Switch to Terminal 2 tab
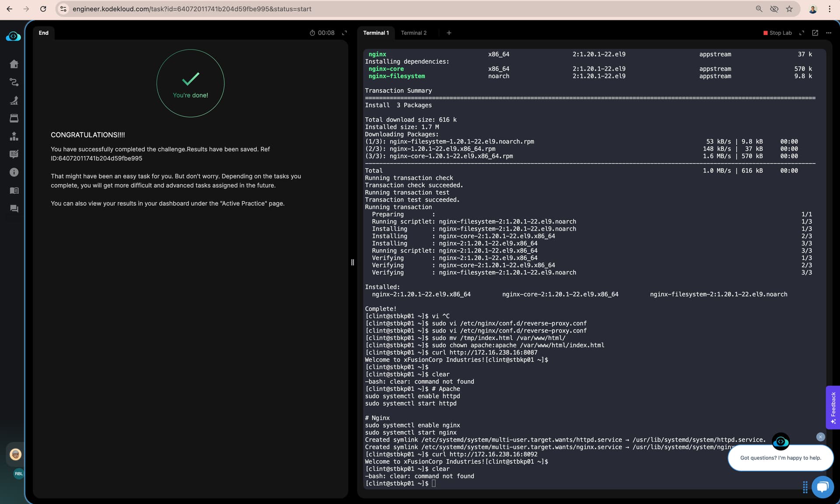The height and width of the screenshot is (504, 840). click(x=413, y=33)
